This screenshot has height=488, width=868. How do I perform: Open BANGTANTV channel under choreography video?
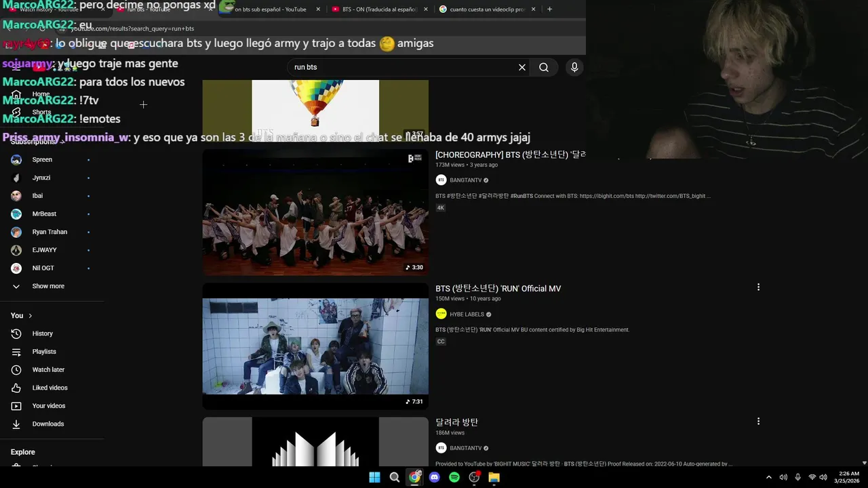(x=465, y=180)
